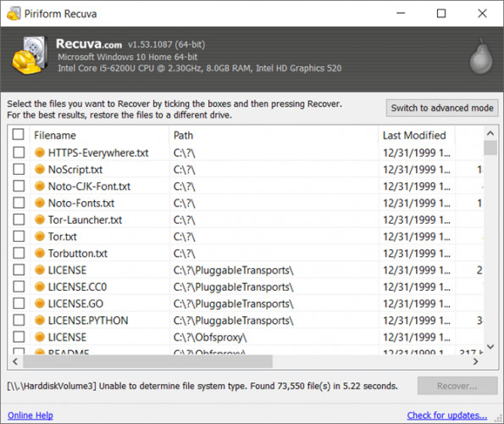Select the LICENSE.PYTHON filename

point(88,321)
